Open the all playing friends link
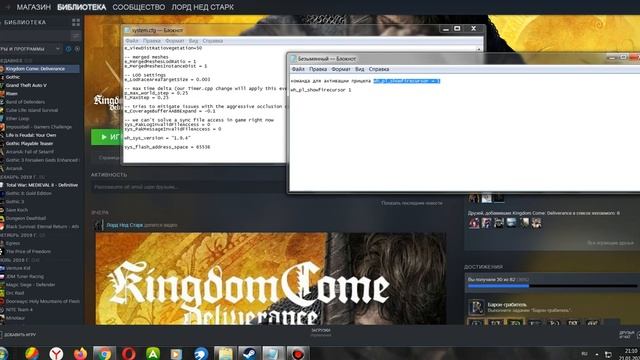 (610, 243)
